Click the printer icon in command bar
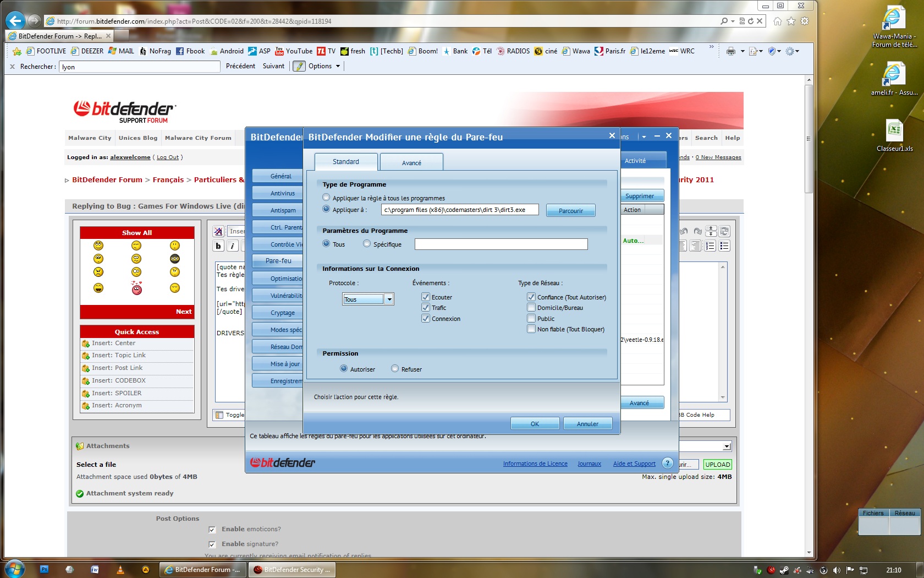The width and height of the screenshot is (924, 578). 730,51
